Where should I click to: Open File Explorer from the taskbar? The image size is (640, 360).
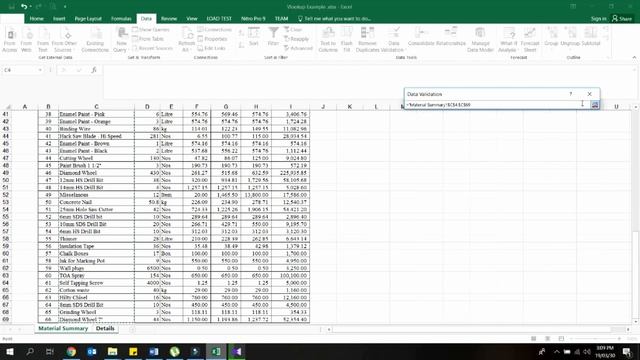(113, 351)
